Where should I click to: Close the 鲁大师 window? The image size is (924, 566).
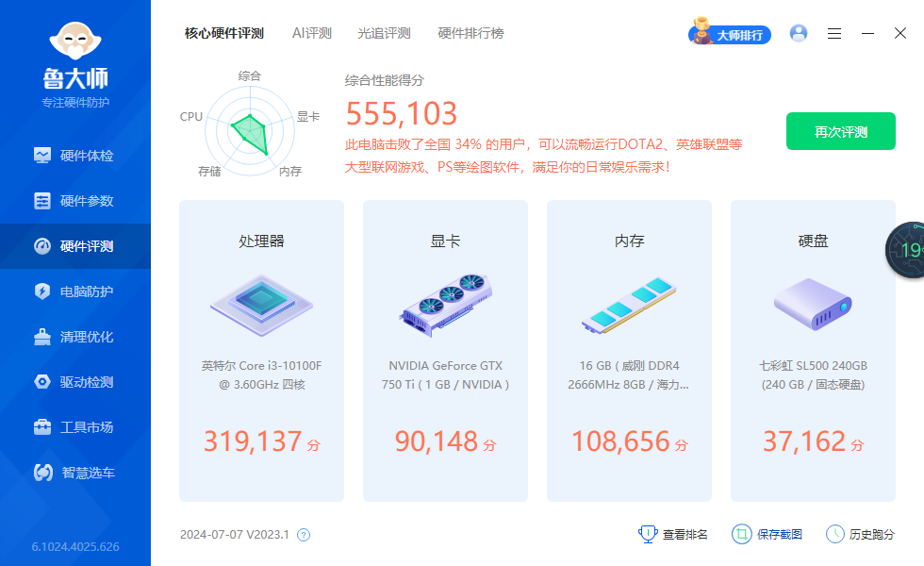899,33
